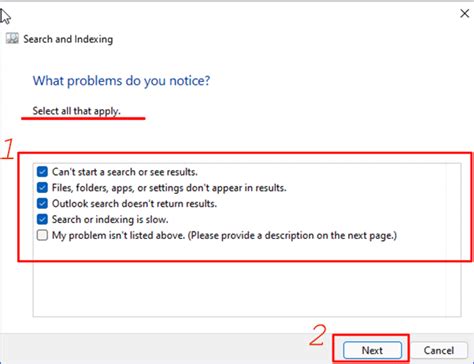Image resolution: width=474 pixels, height=364 pixels.
Task: Untick the Outlook search checkbox
Action: 42,203
